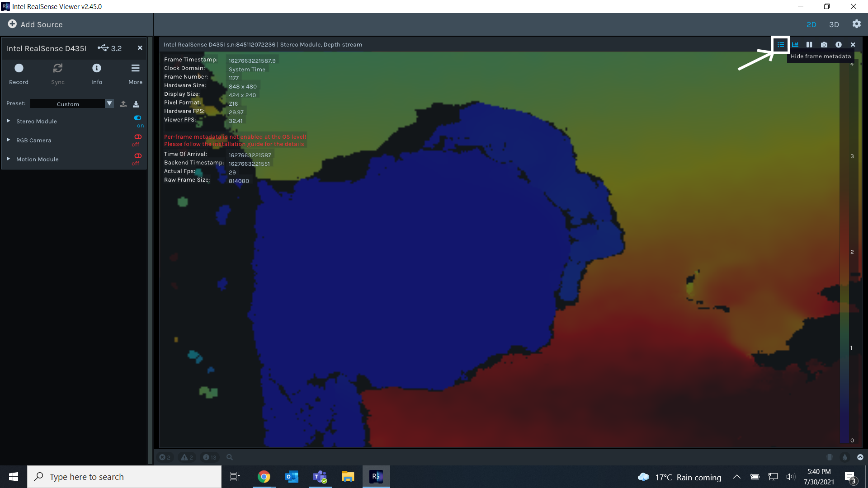Expand the RGB Camera section
This screenshot has width=868, height=488.
click(x=9, y=140)
